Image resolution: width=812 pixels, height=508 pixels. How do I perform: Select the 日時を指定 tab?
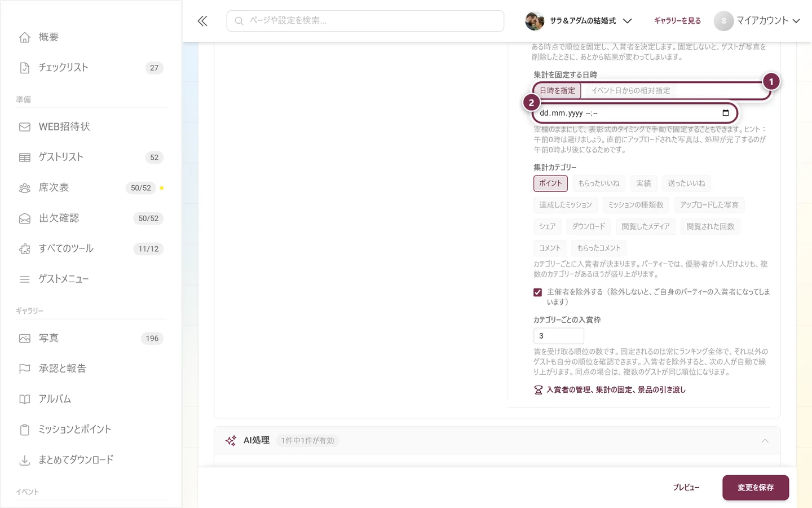point(558,90)
